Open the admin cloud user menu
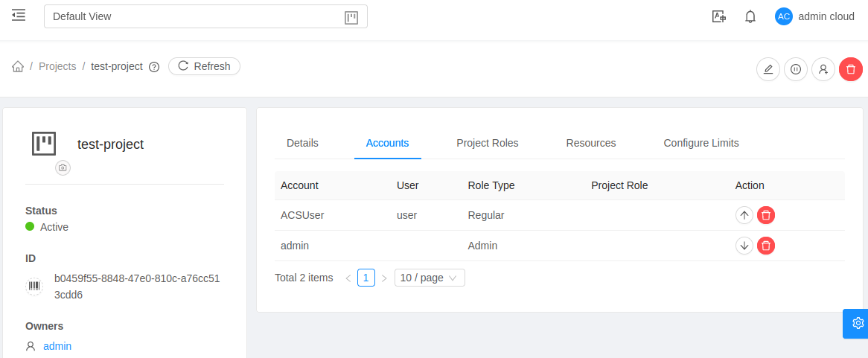The image size is (868, 358). click(x=826, y=16)
